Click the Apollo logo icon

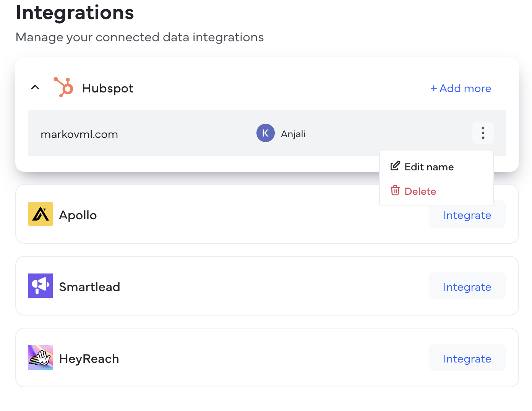click(x=41, y=214)
